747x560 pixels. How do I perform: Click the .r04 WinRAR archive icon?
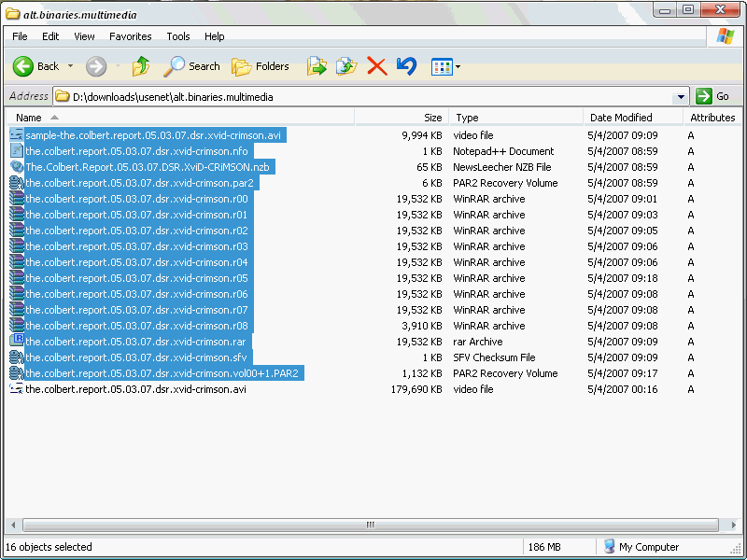click(x=17, y=262)
